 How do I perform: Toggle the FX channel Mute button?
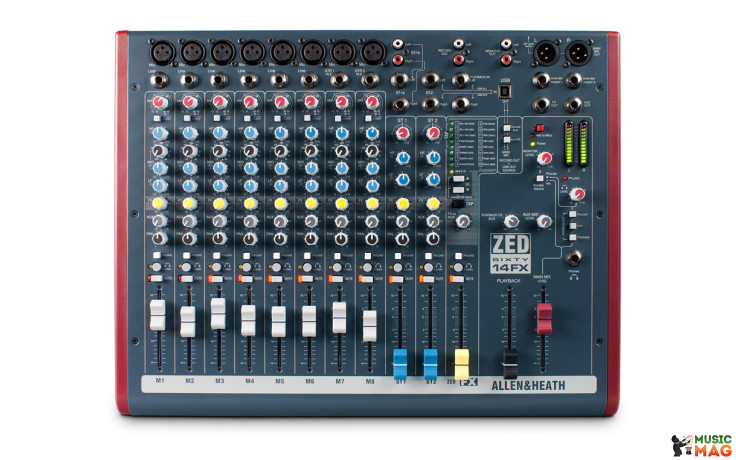458,279
